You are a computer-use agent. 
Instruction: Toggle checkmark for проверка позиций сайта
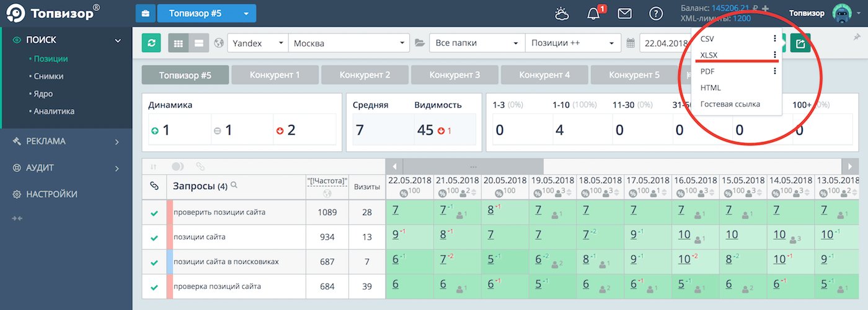154,287
